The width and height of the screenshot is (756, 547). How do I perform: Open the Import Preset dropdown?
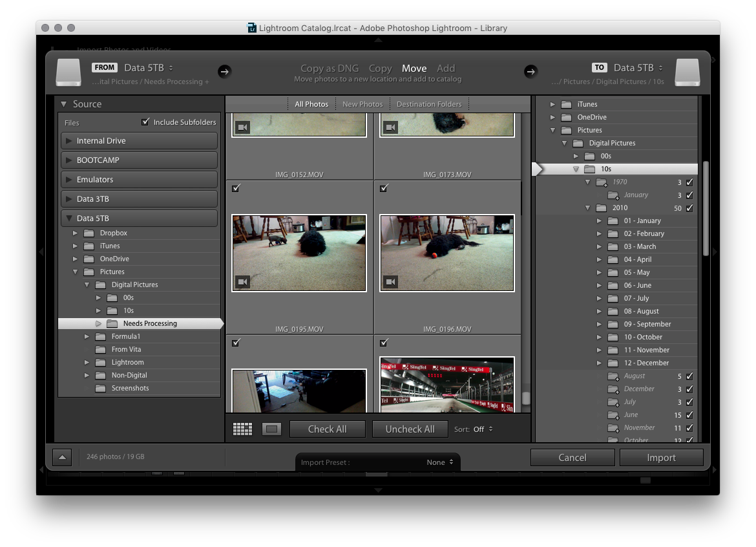pyautogui.click(x=440, y=462)
